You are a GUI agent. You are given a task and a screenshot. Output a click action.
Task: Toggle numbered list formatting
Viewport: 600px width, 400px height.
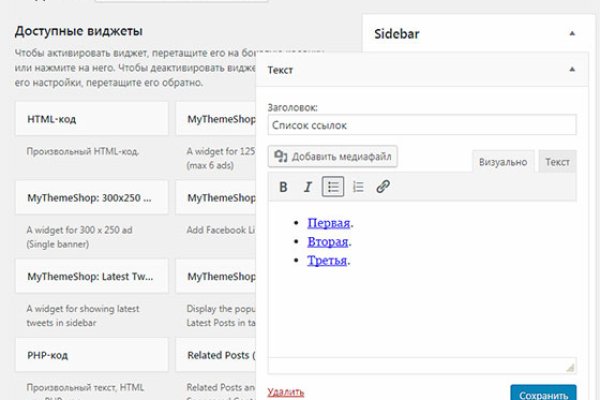[358, 187]
